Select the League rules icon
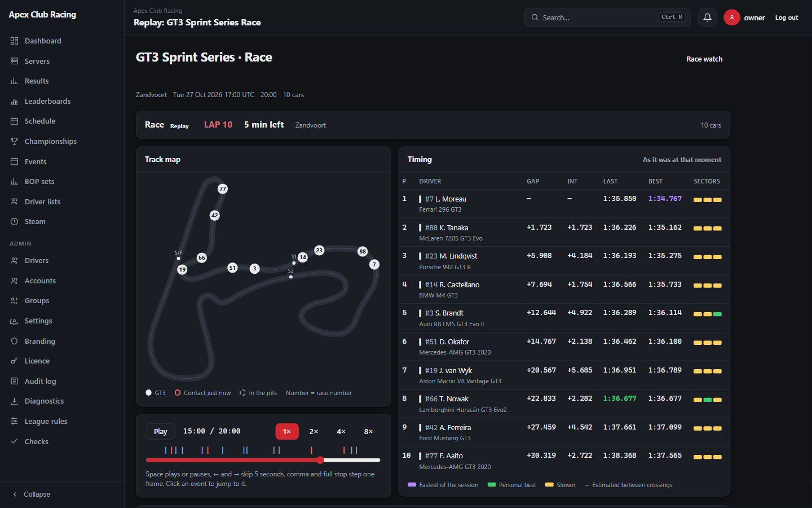Viewport: 812px width, 508px height. [x=14, y=421]
